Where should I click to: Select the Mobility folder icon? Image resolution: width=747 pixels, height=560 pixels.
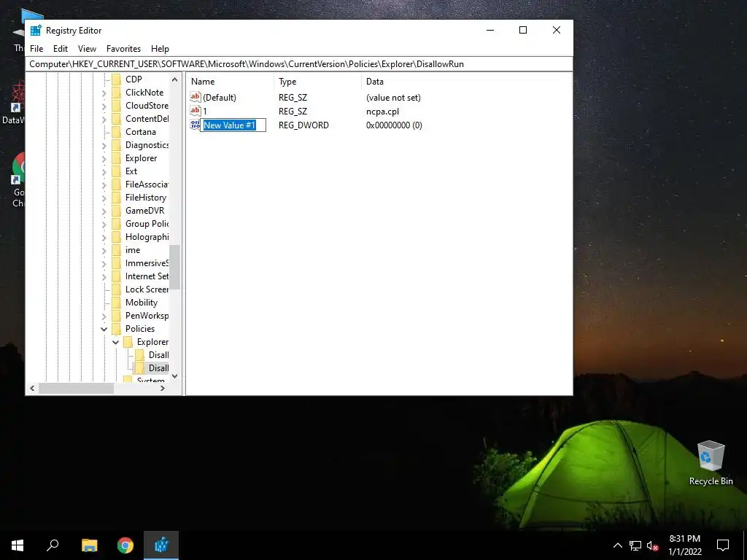pos(116,303)
